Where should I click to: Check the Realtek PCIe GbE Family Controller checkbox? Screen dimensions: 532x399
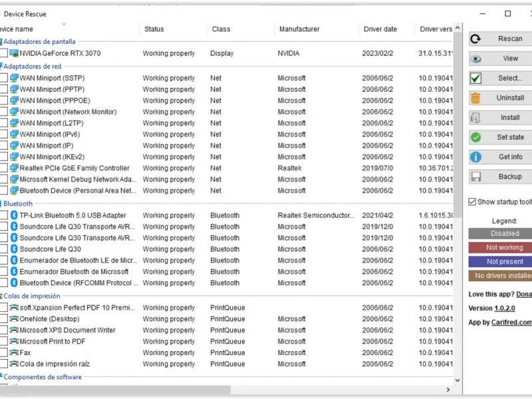[x=3, y=168]
